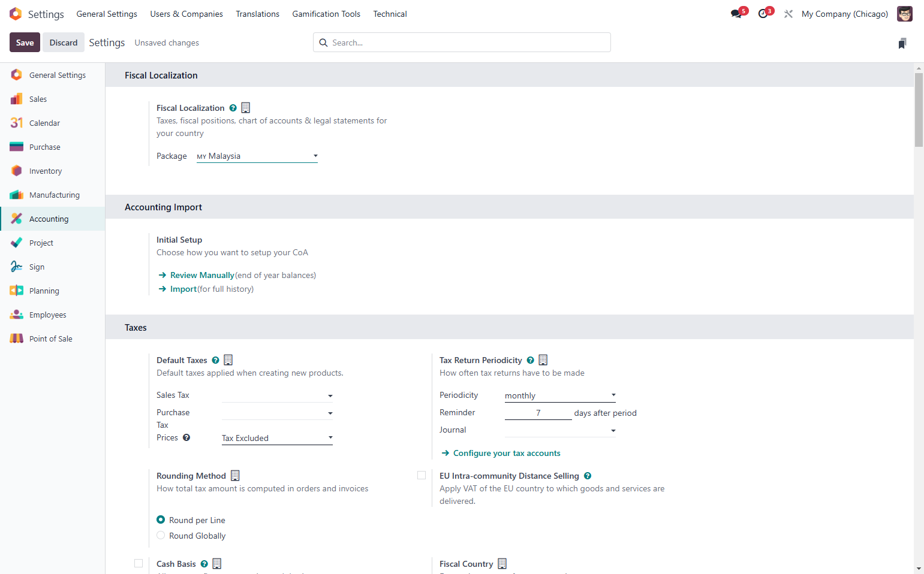Viewport: 924px width, 574px height.
Task: Click the Reminder days input field
Action: (538, 413)
